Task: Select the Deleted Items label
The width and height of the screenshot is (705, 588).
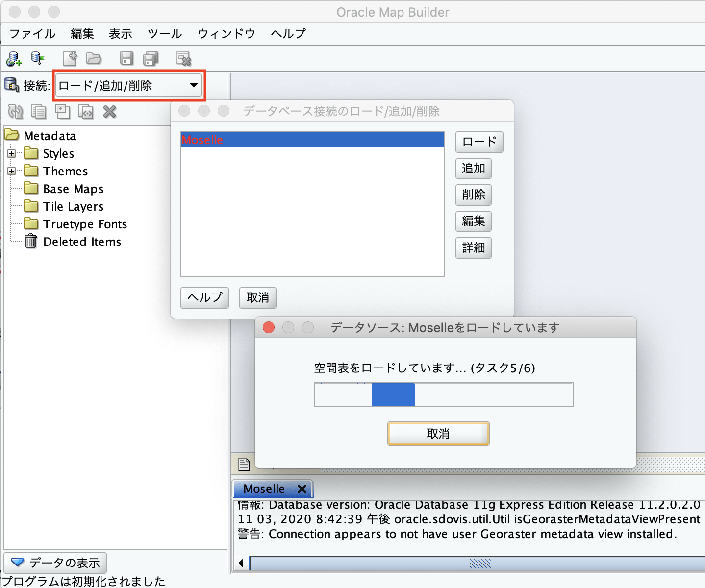Action: point(82,242)
